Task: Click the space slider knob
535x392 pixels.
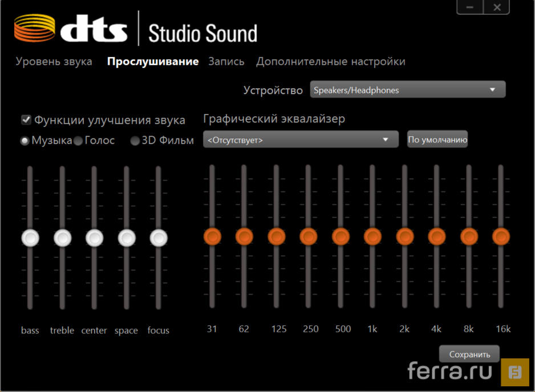Action: click(127, 238)
